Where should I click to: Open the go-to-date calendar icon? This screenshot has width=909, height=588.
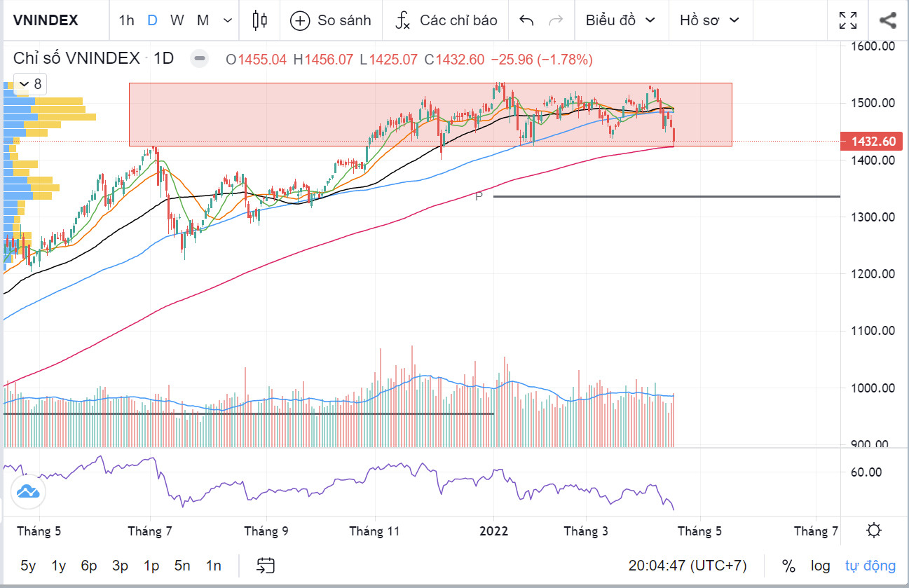click(x=266, y=566)
